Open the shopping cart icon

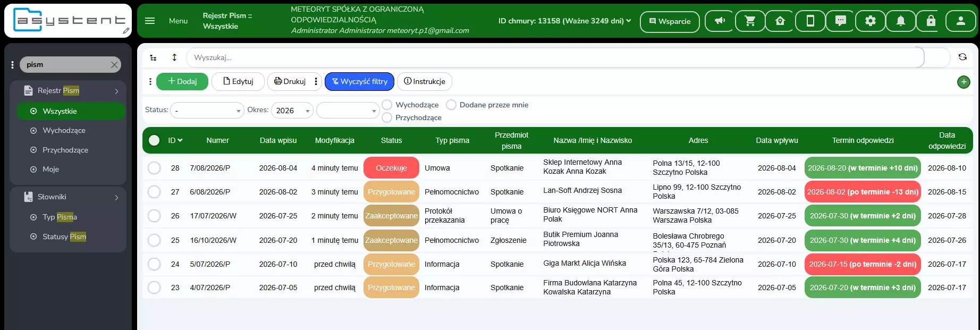coord(750,21)
